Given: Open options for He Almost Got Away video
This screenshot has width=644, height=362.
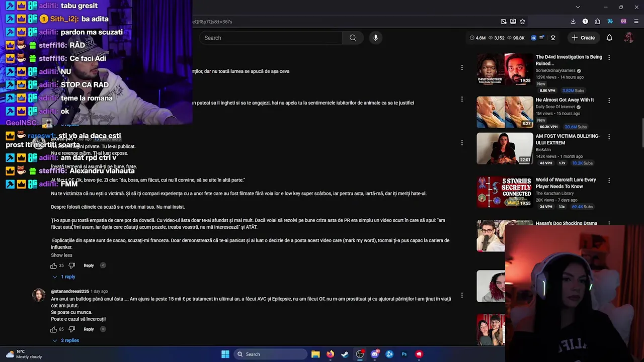Looking at the screenshot, I should pos(609,101).
